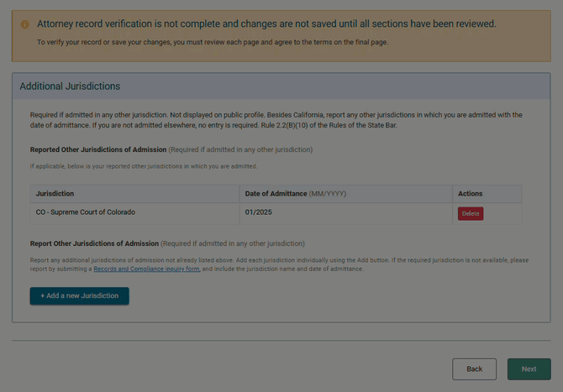Go back with the Back button

pos(474,369)
